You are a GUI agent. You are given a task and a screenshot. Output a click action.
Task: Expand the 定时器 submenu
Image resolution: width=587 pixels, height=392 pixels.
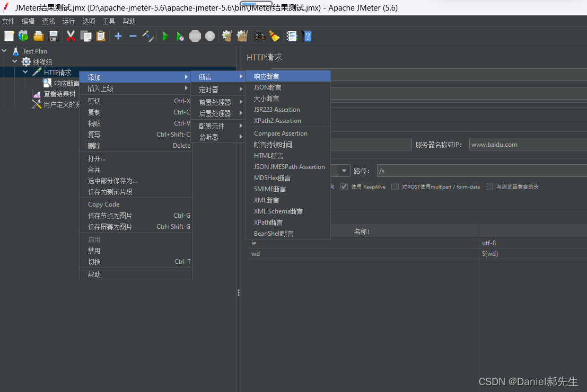coord(218,90)
